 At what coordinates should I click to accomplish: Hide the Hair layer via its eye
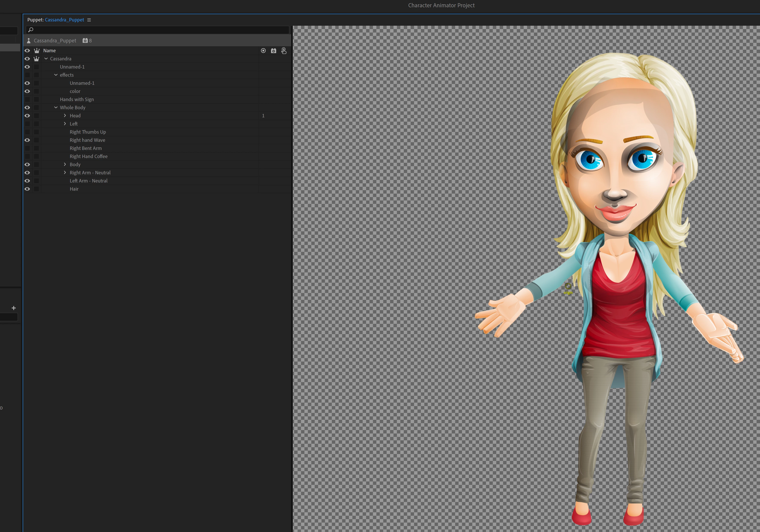tap(27, 189)
